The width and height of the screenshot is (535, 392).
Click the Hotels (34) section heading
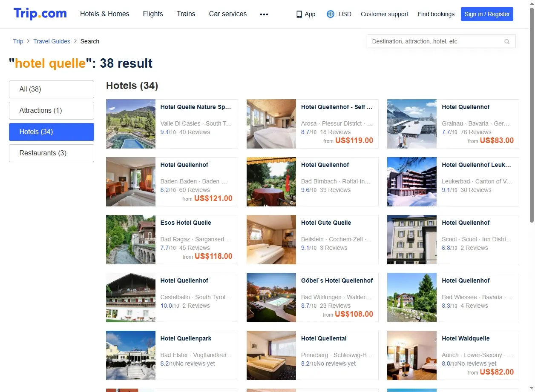pos(132,86)
